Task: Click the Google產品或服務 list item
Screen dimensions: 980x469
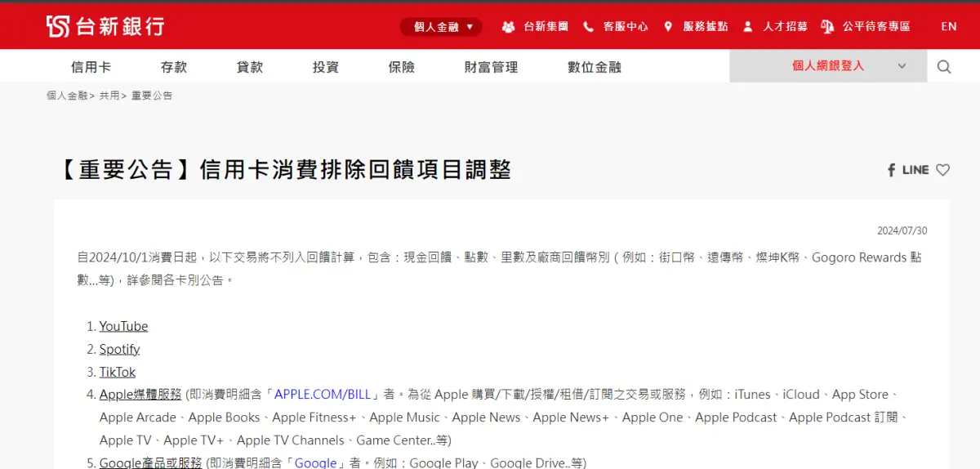Action: [x=150, y=462]
